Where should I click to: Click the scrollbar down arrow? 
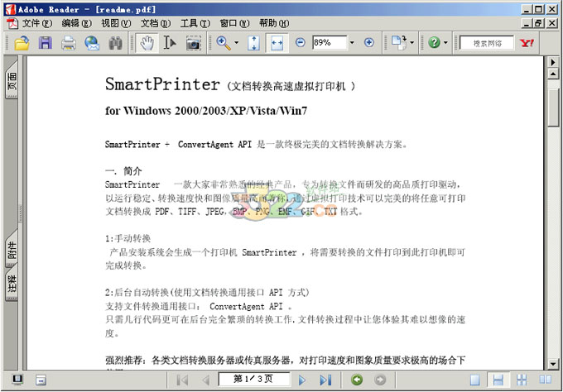(x=553, y=365)
